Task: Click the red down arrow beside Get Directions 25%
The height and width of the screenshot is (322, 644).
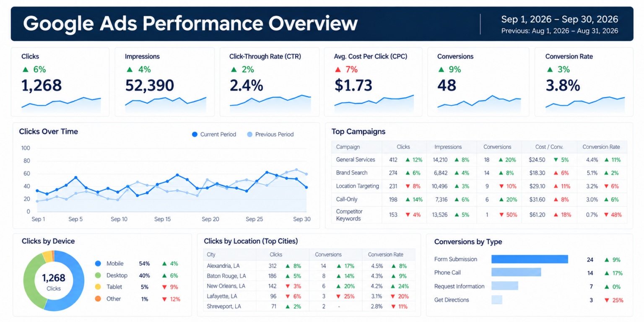Action: (607, 300)
